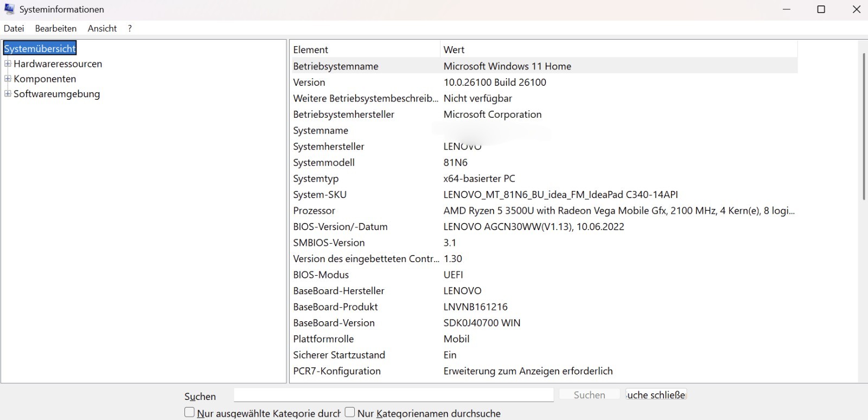Screen dimensions: 868x420
Task: Open the Ansicht menu
Action: 102,28
